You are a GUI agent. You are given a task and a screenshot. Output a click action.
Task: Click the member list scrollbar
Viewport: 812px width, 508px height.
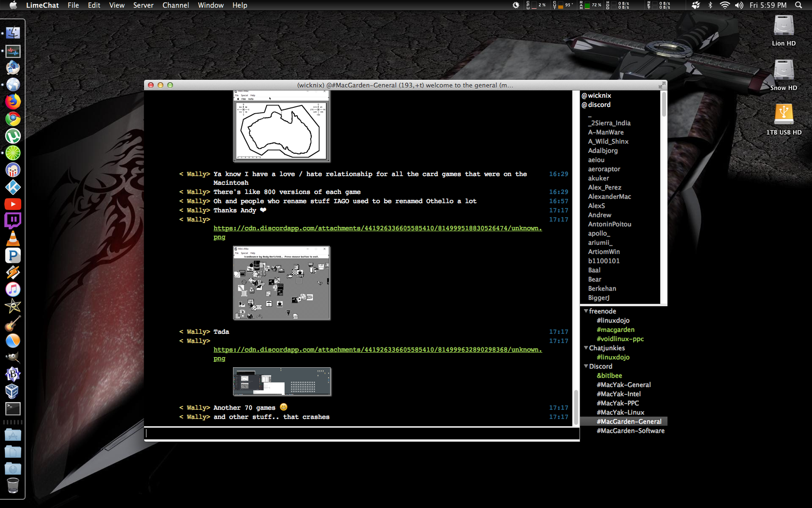[664, 104]
